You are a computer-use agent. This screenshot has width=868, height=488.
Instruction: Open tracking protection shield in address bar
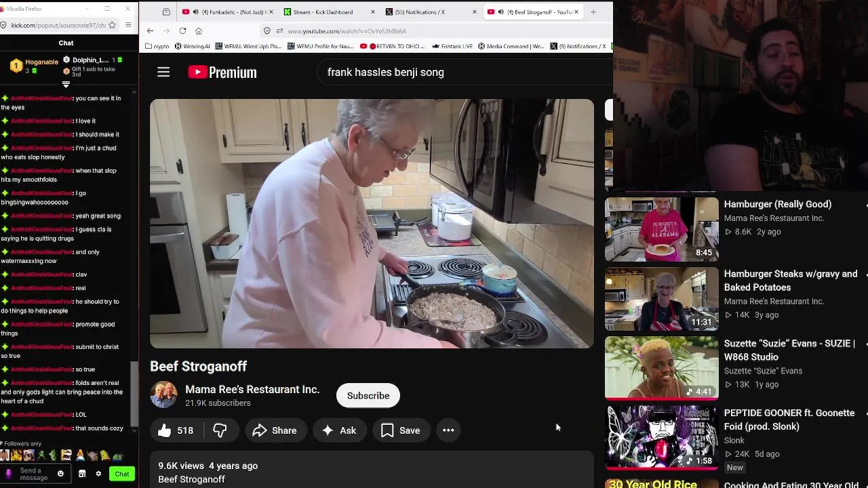coord(267,30)
